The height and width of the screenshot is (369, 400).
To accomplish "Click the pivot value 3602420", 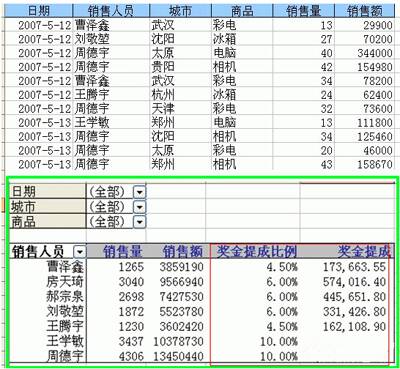I will pos(182,326).
